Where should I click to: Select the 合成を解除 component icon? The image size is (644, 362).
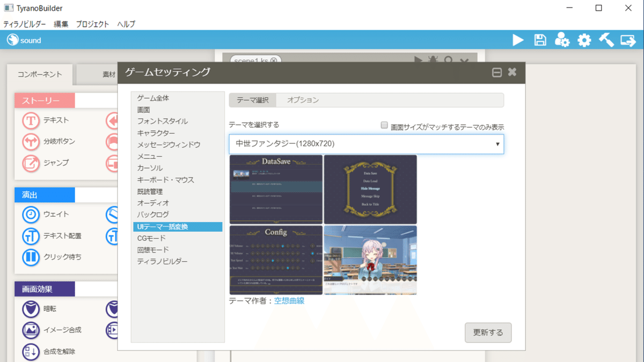click(31, 351)
